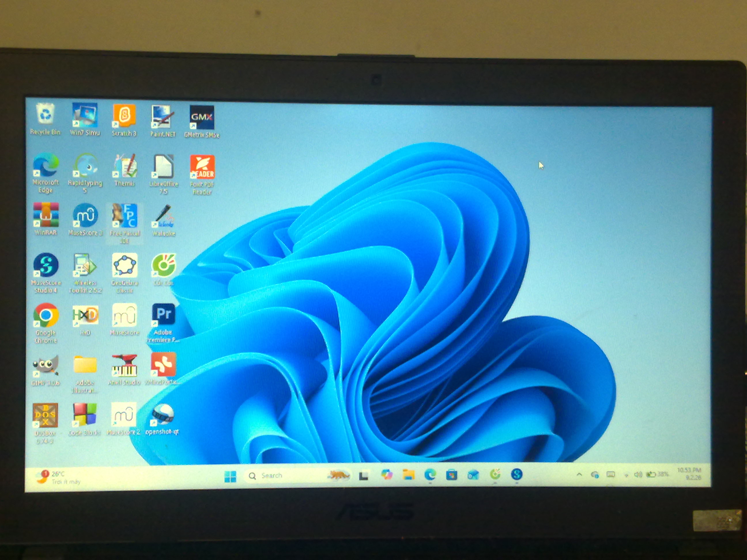Click the GIMP 3.0.6 desktop icon
The width and height of the screenshot is (747, 560).
[46, 366]
